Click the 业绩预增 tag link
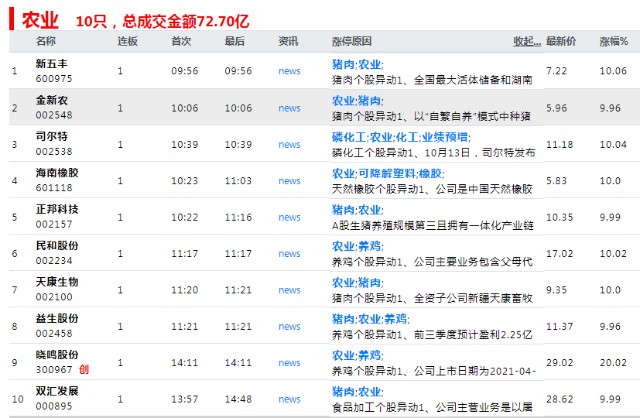The image size is (640, 418). pos(444,137)
